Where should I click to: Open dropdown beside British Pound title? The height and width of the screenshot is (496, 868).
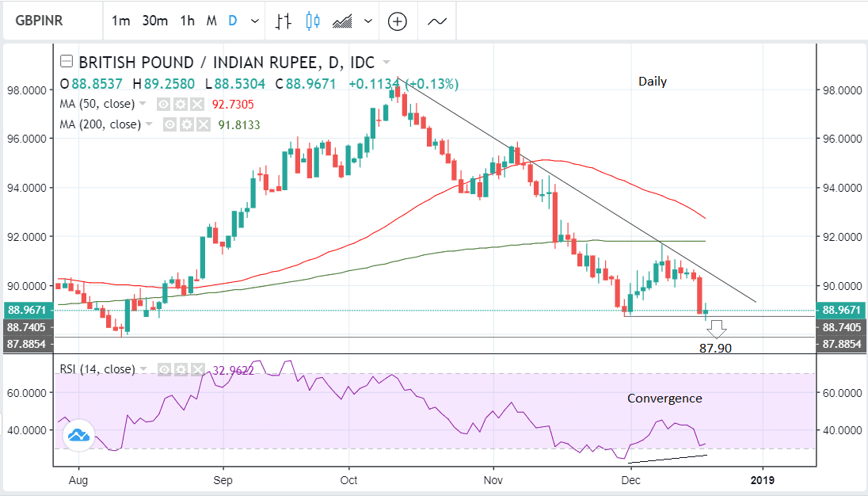pos(386,62)
